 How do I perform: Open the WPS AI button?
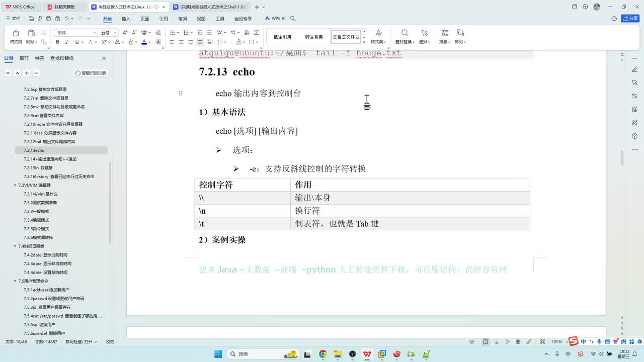pos(275,19)
